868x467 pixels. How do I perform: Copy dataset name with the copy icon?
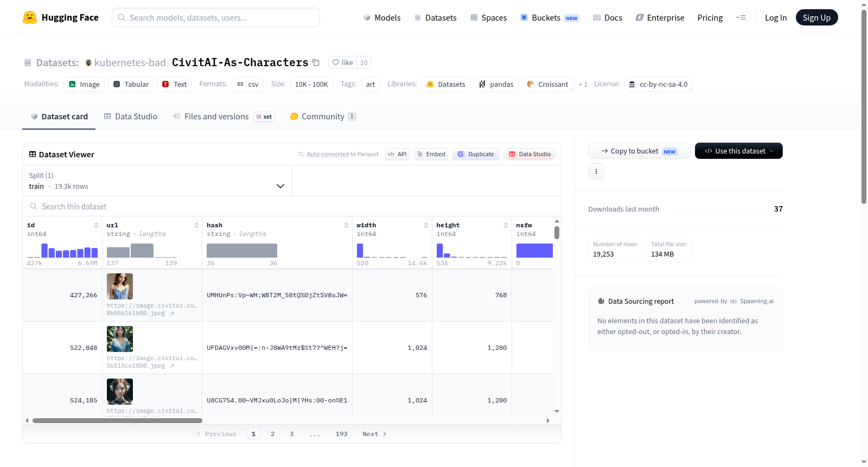(x=316, y=62)
